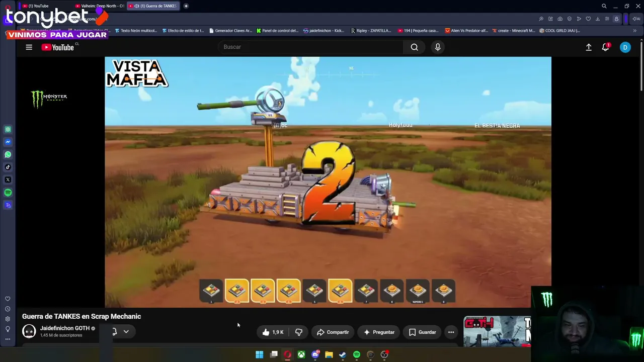Open the 194 Pequeña casa bookmark
The width and height of the screenshot is (644, 362).
coord(418,31)
